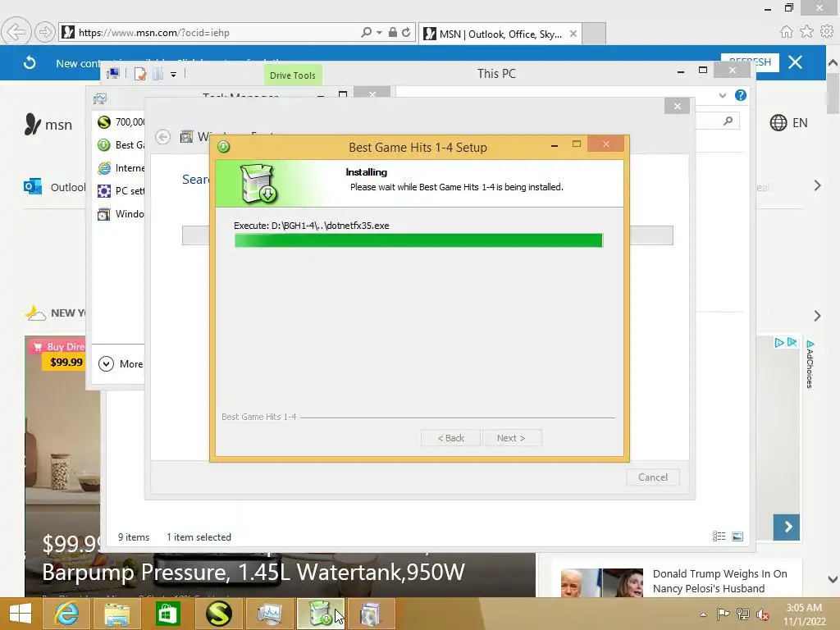
Task: Click This PC properties quick access icon
Action: pos(139,74)
